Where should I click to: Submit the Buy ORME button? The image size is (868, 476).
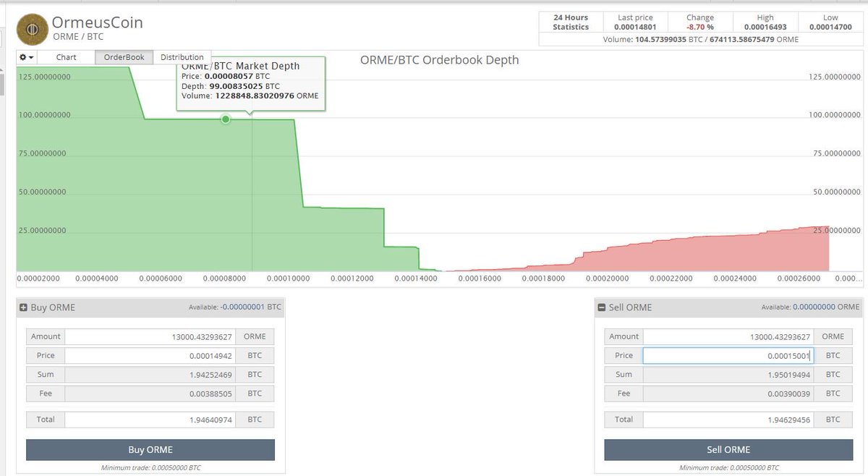click(x=150, y=449)
